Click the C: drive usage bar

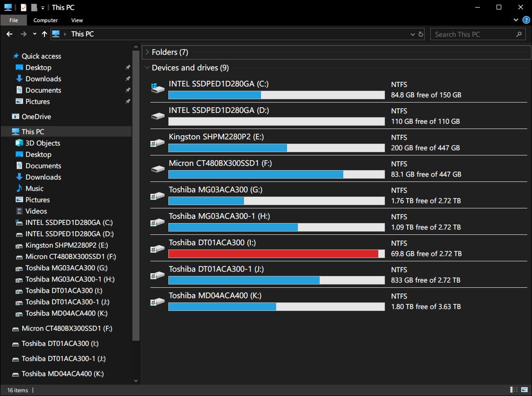click(x=277, y=95)
